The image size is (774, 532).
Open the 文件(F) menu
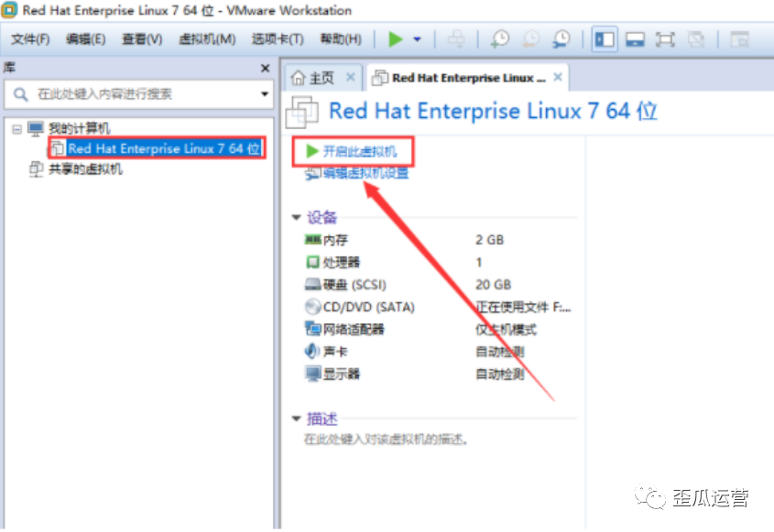30,39
